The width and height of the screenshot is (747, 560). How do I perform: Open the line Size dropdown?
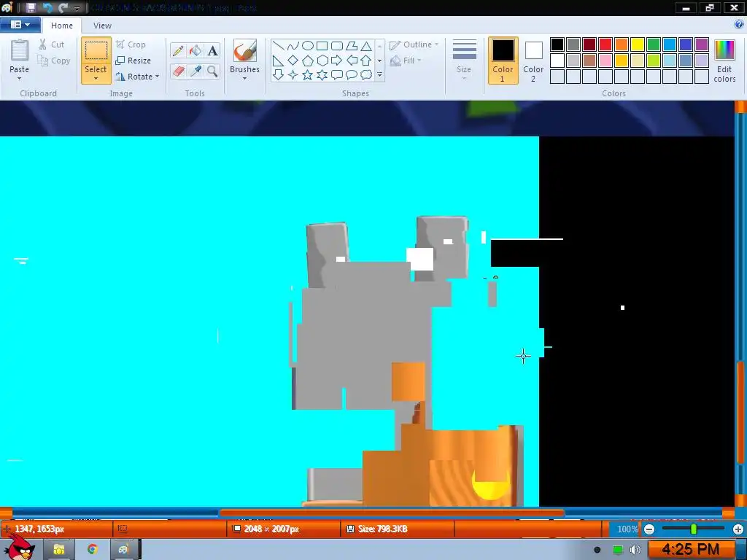pyautogui.click(x=464, y=60)
